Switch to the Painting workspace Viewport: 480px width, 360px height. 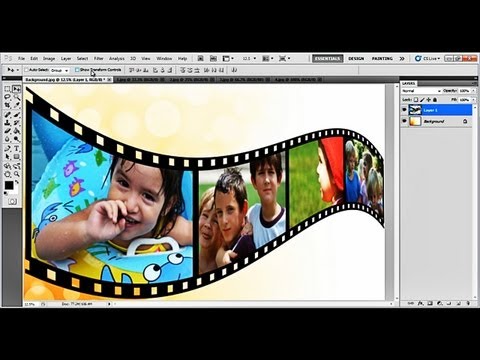click(x=382, y=58)
